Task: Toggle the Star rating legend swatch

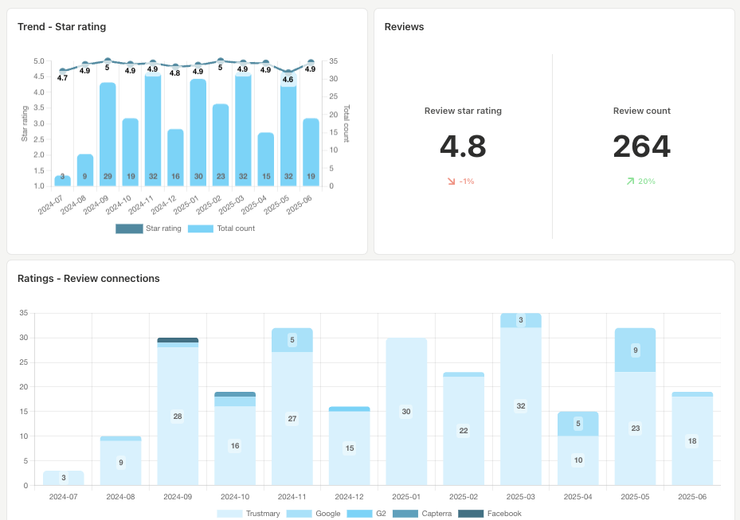Action: (x=129, y=229)
